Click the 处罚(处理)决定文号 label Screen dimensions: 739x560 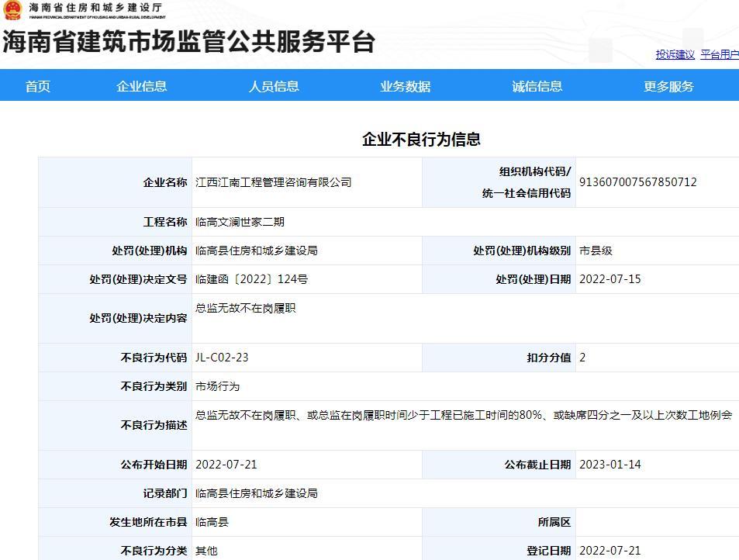click(138, 279)
